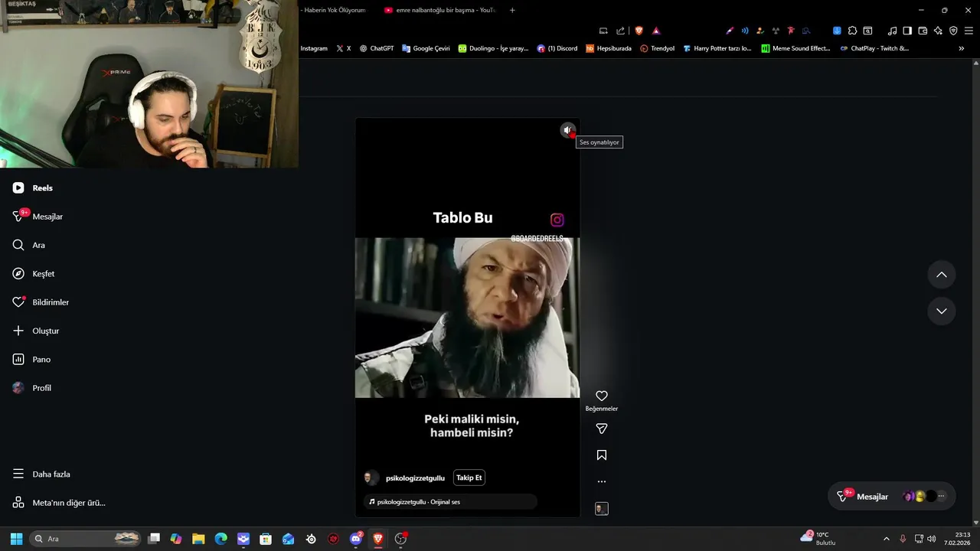Go to Keşfet explore page
The image size is (980, 551).
pyautogui.click(x=34, y=273)
